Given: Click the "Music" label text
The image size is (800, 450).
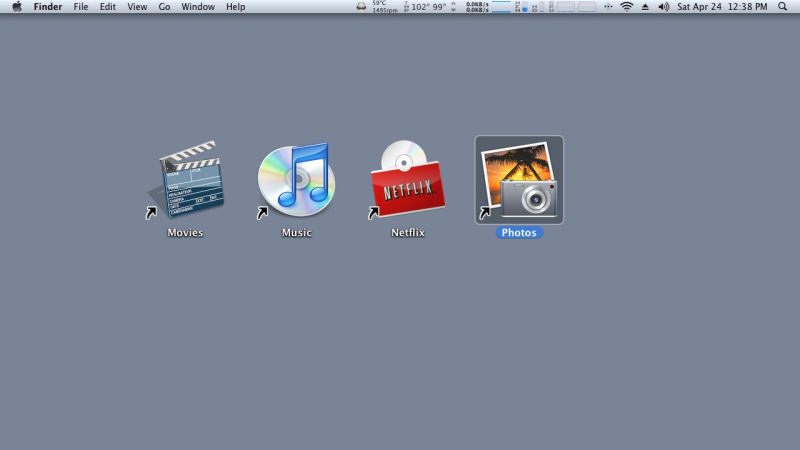Looking at the screenshot, I should 296,233.
